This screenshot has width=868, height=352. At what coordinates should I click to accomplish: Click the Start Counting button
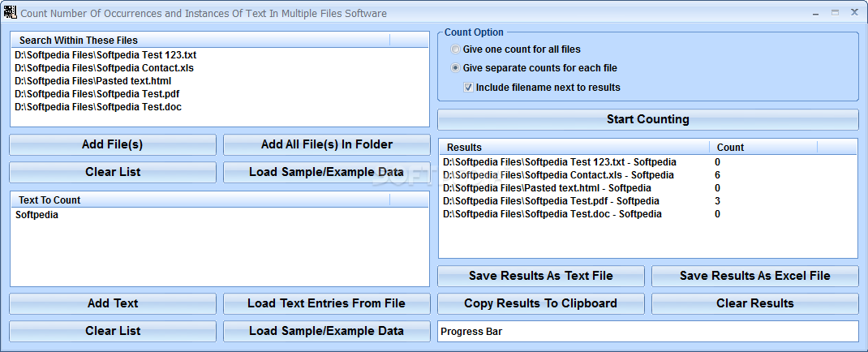[x=647, y=119]
